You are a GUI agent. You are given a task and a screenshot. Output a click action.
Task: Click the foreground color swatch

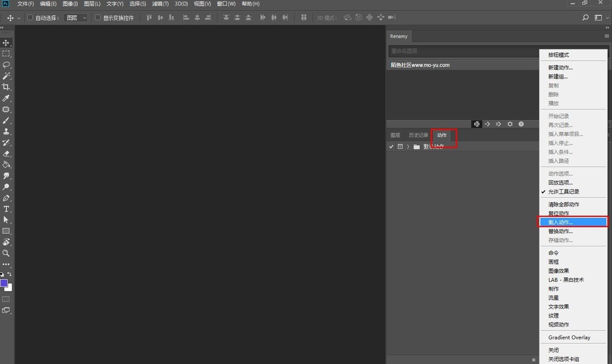pyautogui.click(x=4, y=283)
